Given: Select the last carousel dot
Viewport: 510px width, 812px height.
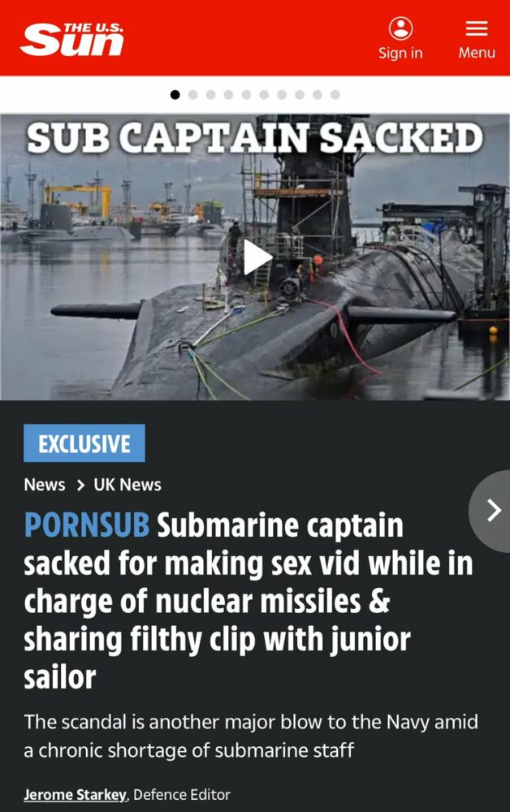Looking at the screenshot, I should [x=335, y=95].
